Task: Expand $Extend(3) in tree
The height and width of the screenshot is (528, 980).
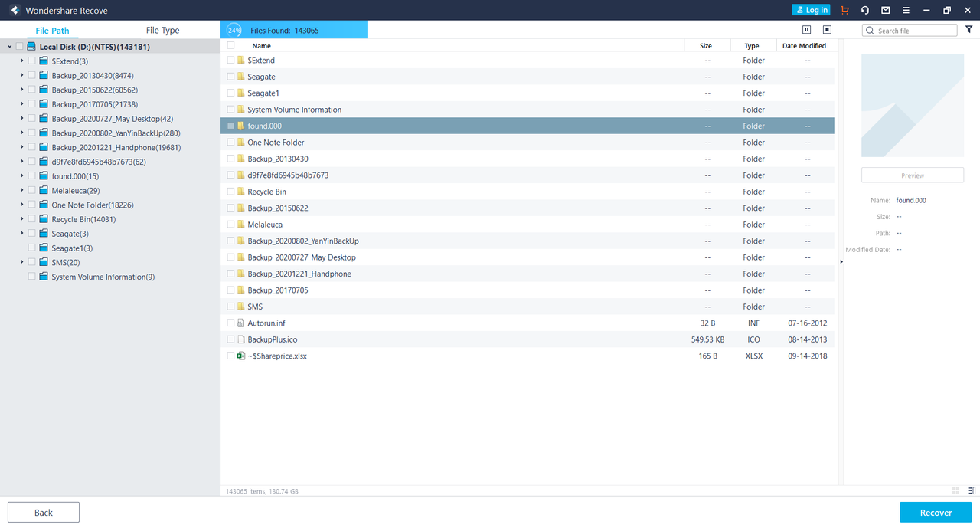Action: pos(21,61)
